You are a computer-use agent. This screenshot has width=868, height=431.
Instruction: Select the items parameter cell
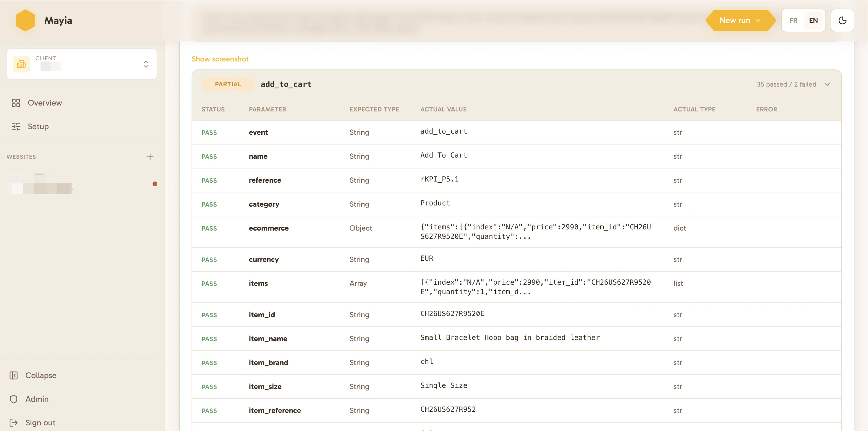click(x=258, y=283)
